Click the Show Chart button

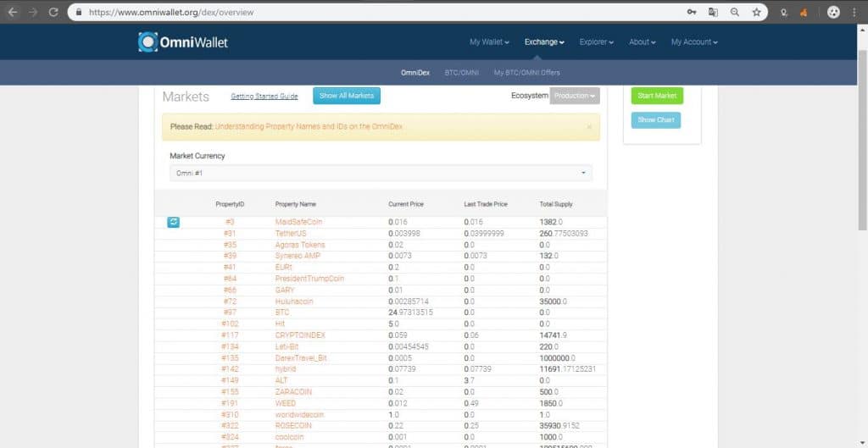(656, 120)
